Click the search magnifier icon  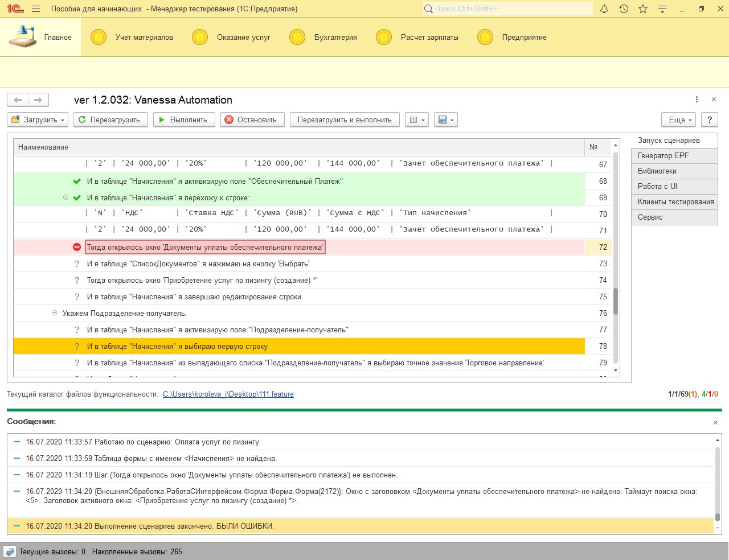[429, 9]
